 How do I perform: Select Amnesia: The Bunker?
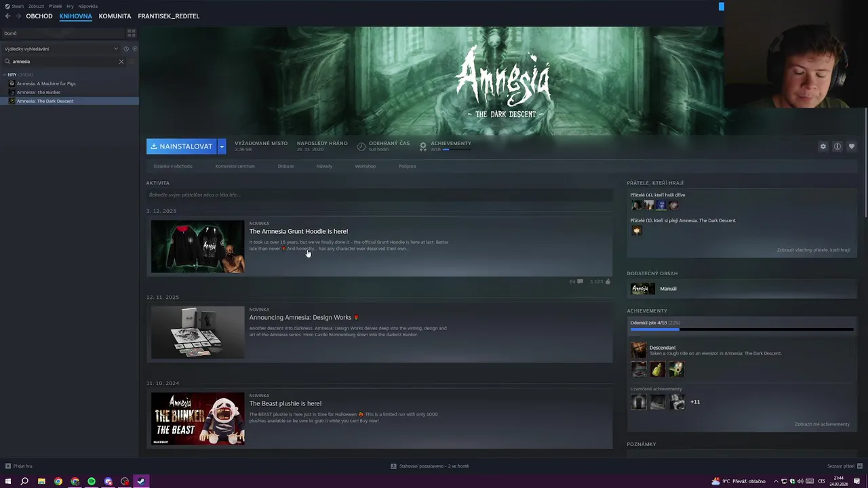click(39, 92)
